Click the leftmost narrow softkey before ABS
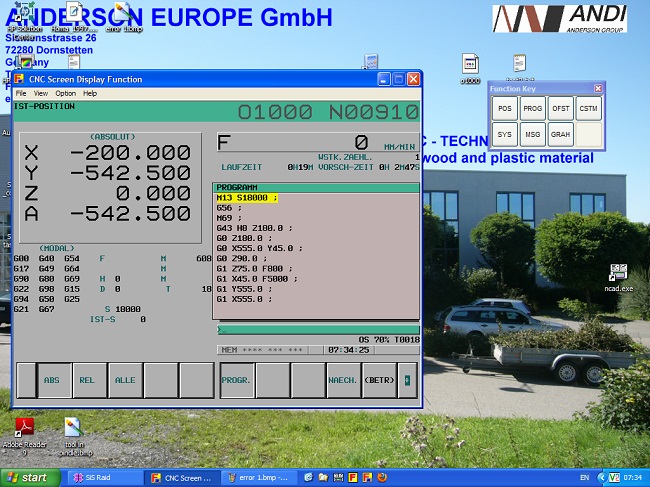Image resolution: width=650 pixels, height=487 pixels. pyautogui.click(x=26, y=380)
